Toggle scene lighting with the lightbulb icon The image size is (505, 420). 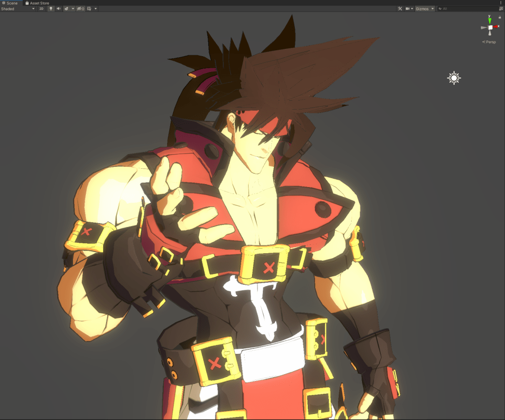[x=51, y=9]
